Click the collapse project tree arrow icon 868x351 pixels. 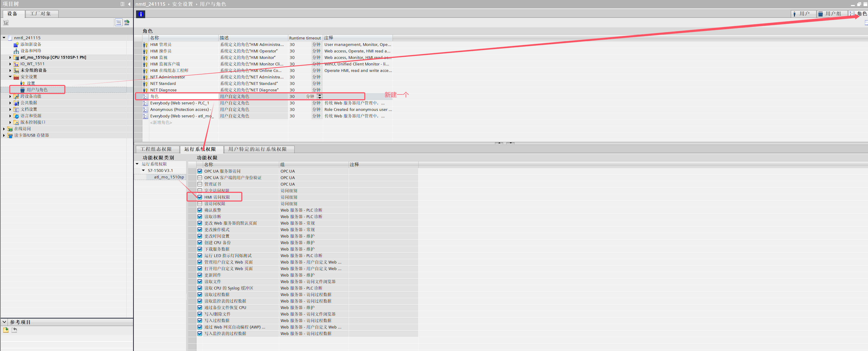point(129,4)
